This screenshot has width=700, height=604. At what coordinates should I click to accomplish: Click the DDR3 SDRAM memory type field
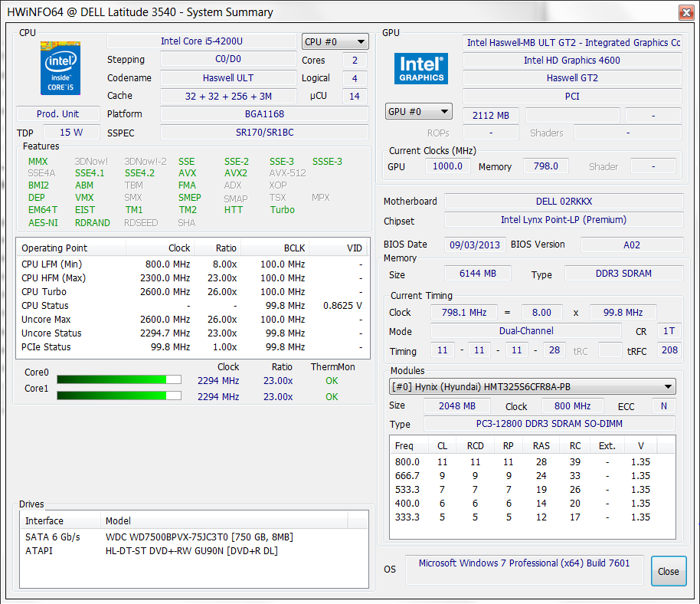click(623, 274)
